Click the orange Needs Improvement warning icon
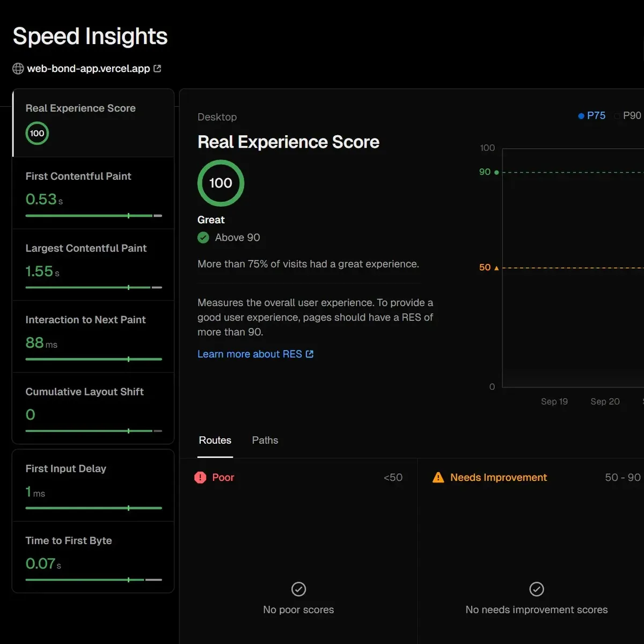The width and height of the screenshot is (644, 644). pos(438,477)
